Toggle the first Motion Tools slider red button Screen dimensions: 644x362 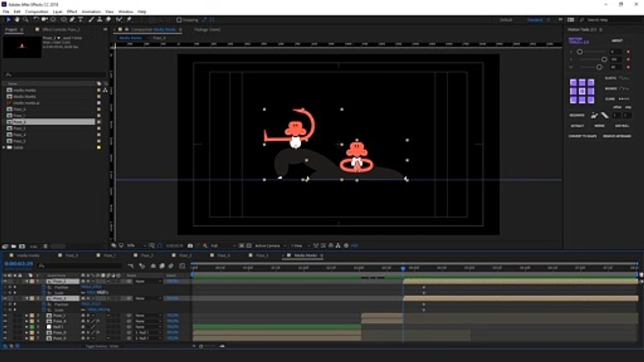pyautogui.click(x=628, y=52)
